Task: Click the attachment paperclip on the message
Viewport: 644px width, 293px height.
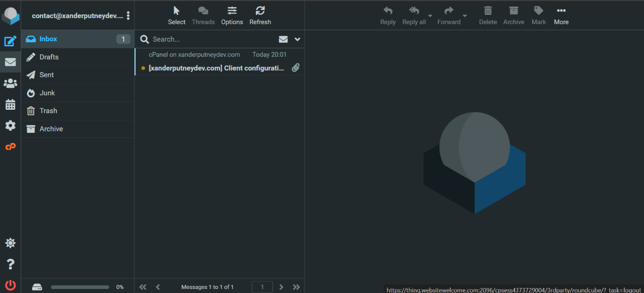Action: (x=296, y=67)
